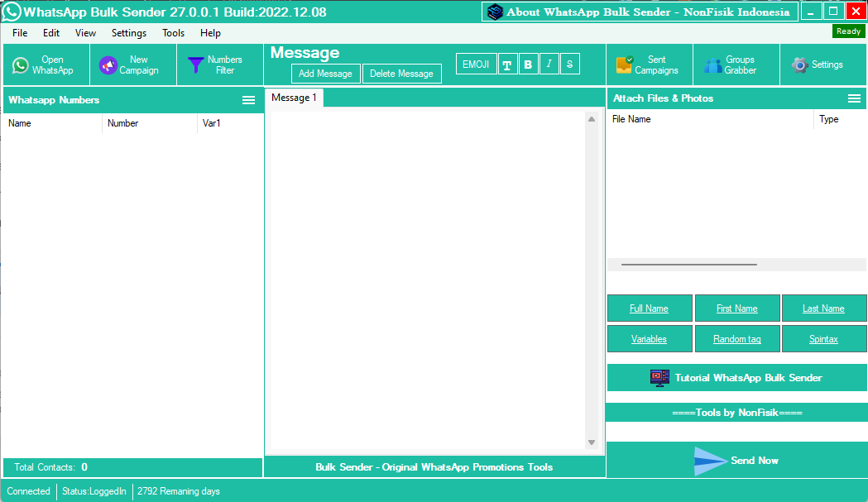This screenshot has height=502, width=868.
Task: Click the Add Message button
Action: click(325, 74)
